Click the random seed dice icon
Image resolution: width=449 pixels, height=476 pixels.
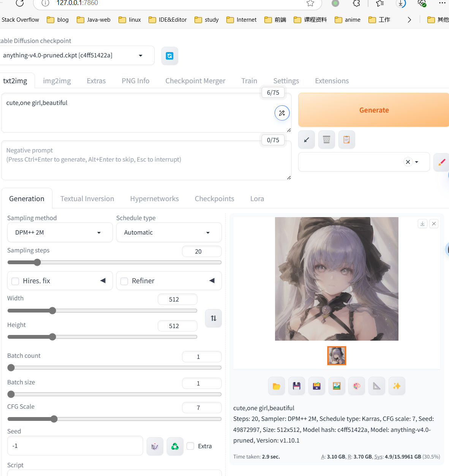pos(155,446)
